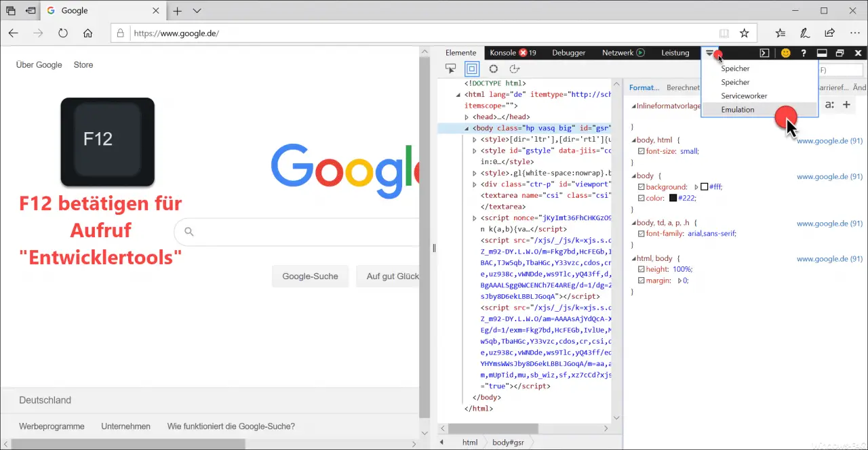Click the fourth DevTools toolbar icon beside color picker

[x=515, y=68]
